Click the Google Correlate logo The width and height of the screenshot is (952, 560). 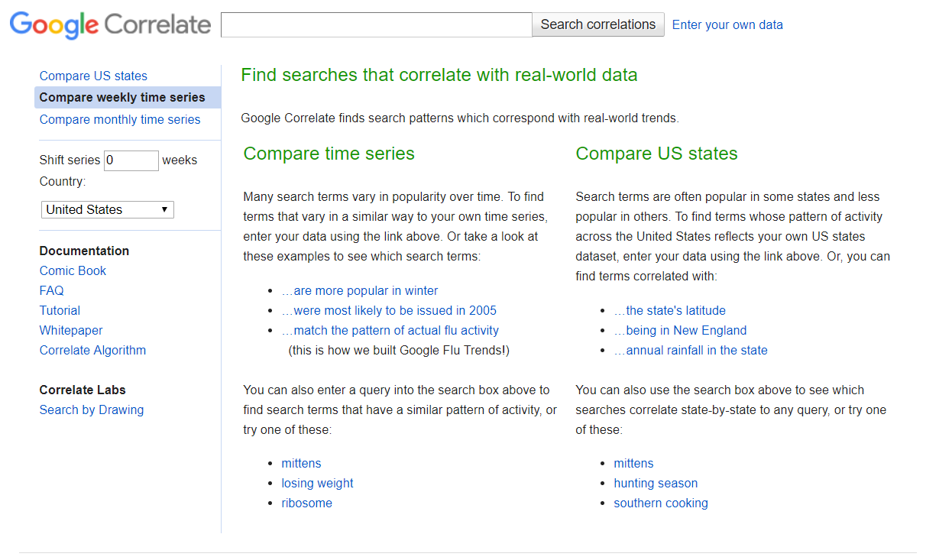point(109,24)
